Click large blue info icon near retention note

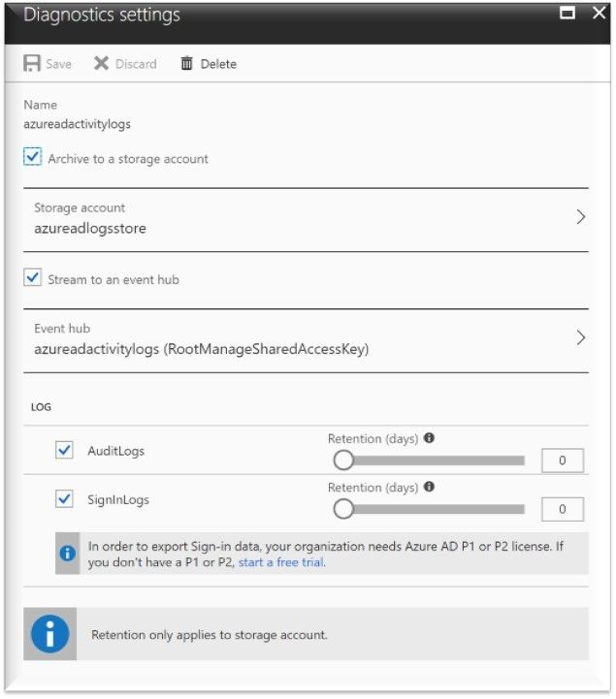pyautogui.click(x=49, y=634)
